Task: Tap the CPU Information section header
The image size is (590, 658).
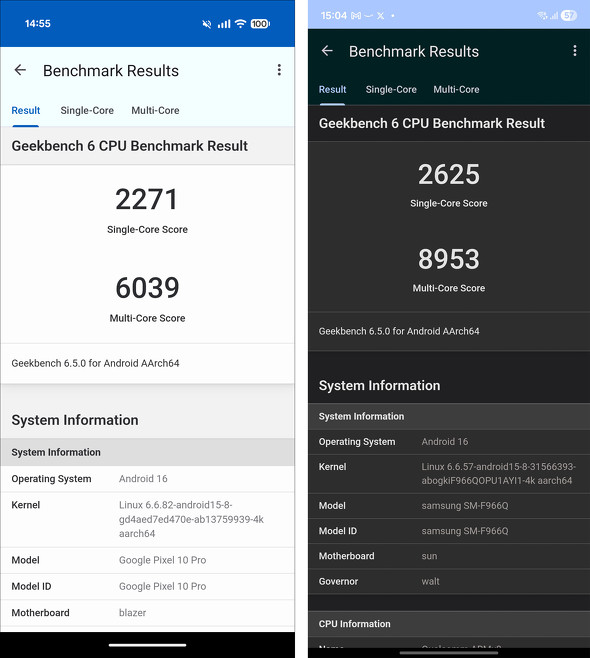Action: pos(449,624)
